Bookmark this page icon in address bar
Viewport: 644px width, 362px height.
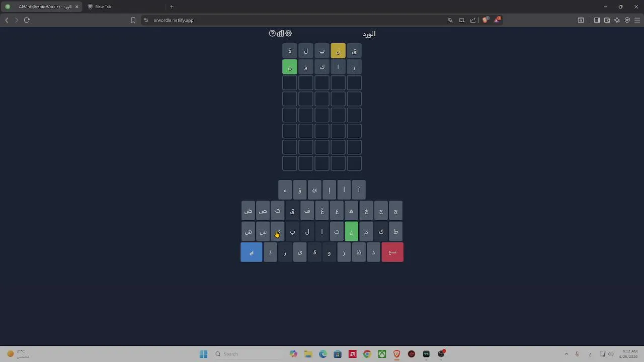(133, 20)
